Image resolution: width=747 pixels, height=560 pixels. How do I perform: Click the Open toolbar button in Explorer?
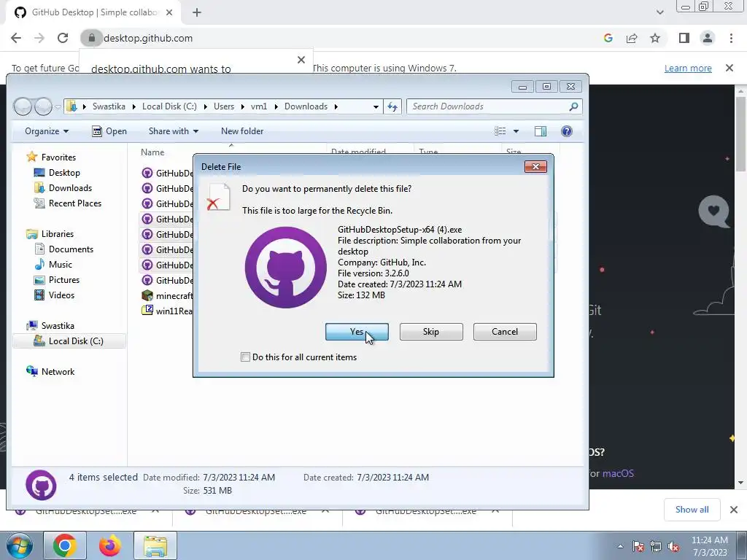click(x=109, y=131)
